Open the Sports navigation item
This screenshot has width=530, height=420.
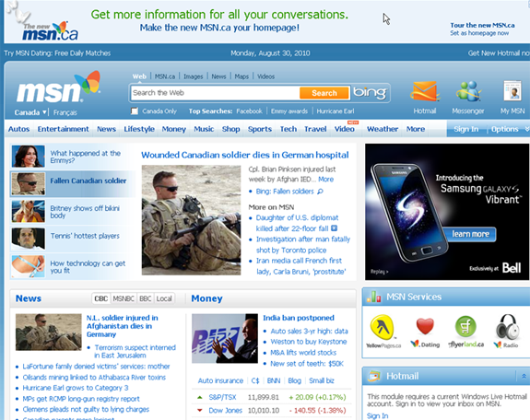pos(260,129)
